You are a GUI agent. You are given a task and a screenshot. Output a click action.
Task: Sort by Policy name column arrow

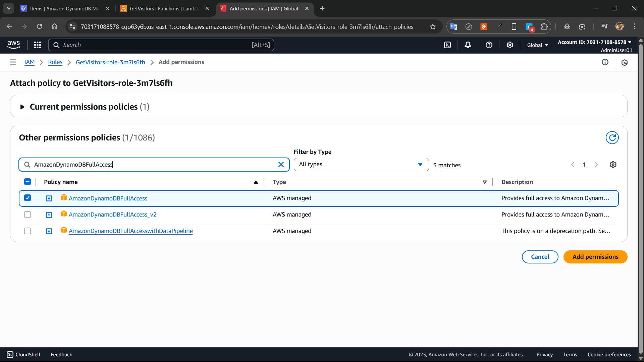pyautogui.click(x=256, y=182)
